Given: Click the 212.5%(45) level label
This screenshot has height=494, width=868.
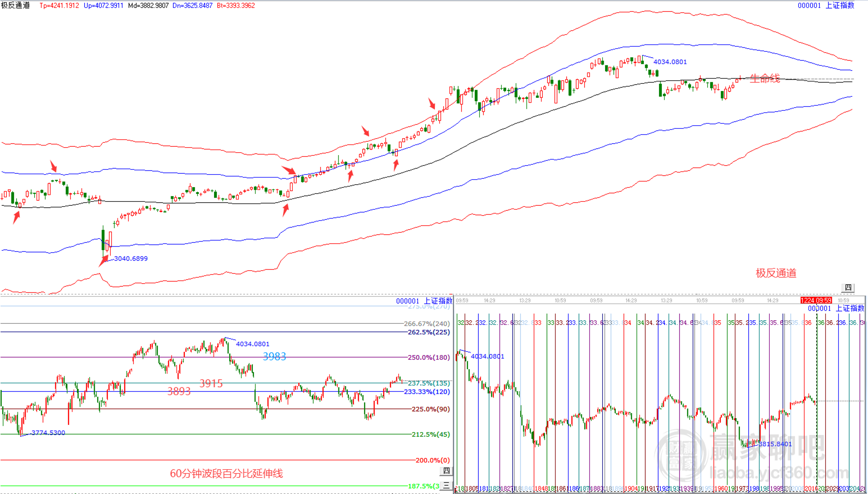Looking at the screenshot, I should click(430, 435).
